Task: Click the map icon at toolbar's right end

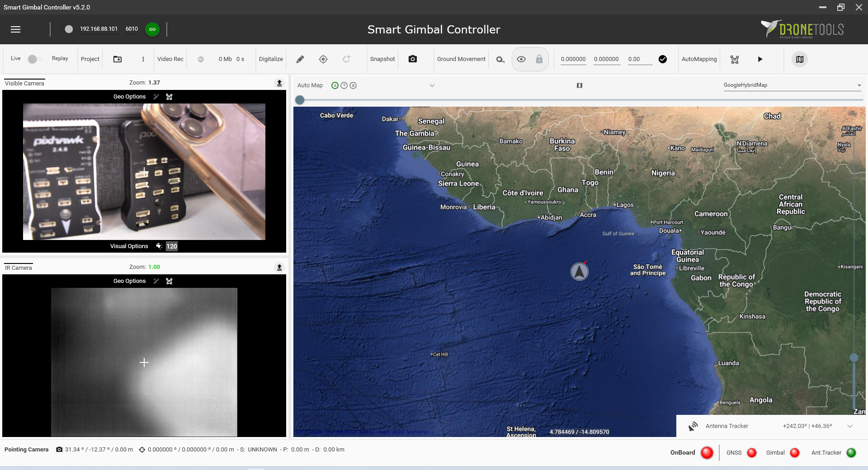Action: pyautogui.click(x=799, y=59)
